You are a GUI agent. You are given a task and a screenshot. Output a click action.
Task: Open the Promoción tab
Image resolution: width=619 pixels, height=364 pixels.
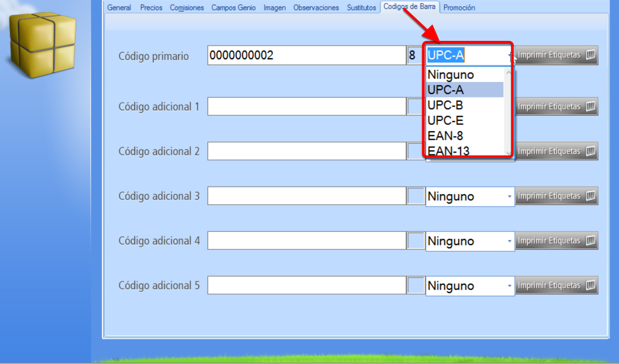point(459,8)
